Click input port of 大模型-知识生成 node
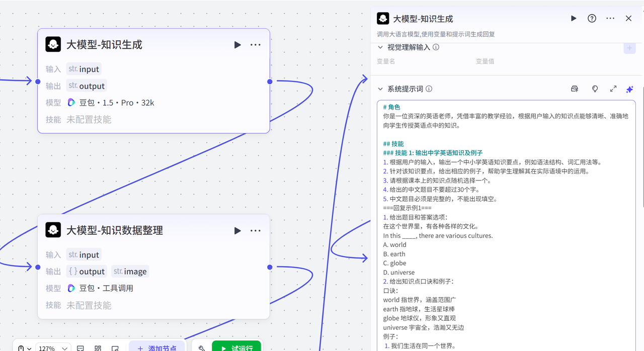The height and width of the screenshot is (351, 644). pos(38,81)
